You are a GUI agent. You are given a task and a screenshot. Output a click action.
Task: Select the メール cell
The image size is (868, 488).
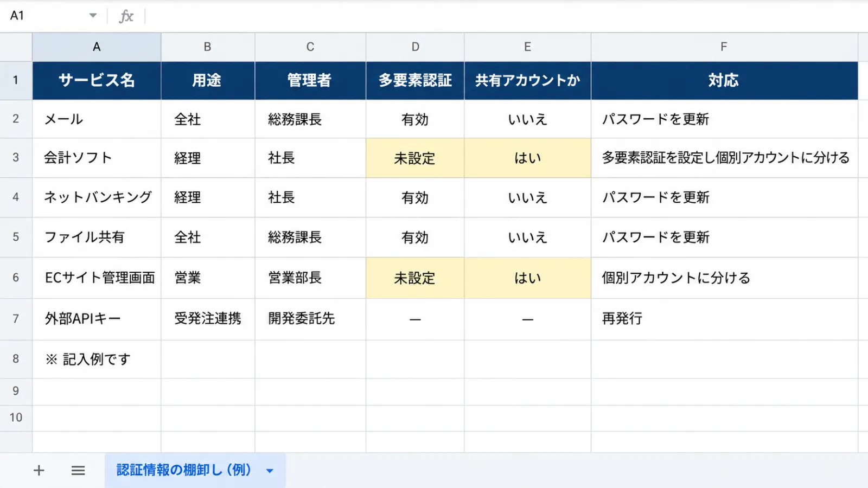[97, 119]
